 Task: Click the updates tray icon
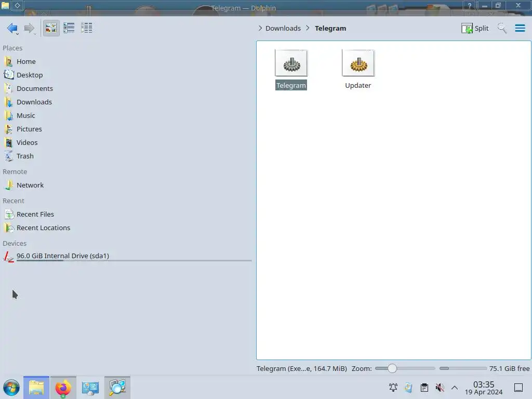(408, 388)
